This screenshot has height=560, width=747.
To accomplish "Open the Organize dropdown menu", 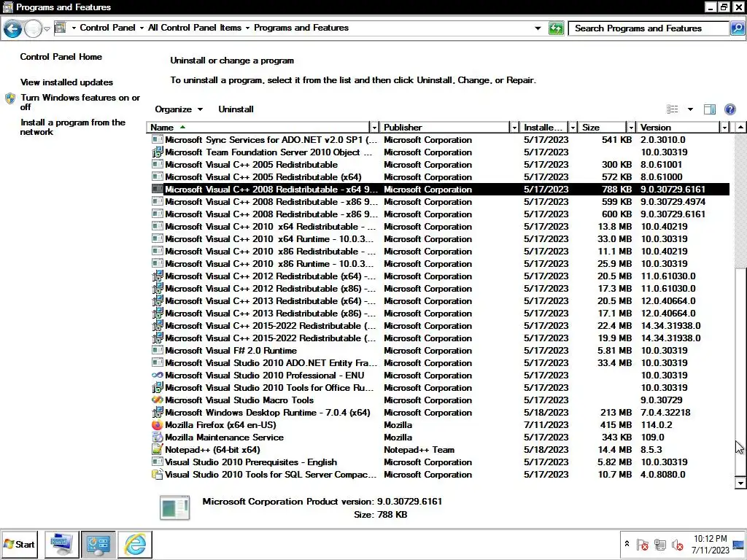I will (179, 109).
